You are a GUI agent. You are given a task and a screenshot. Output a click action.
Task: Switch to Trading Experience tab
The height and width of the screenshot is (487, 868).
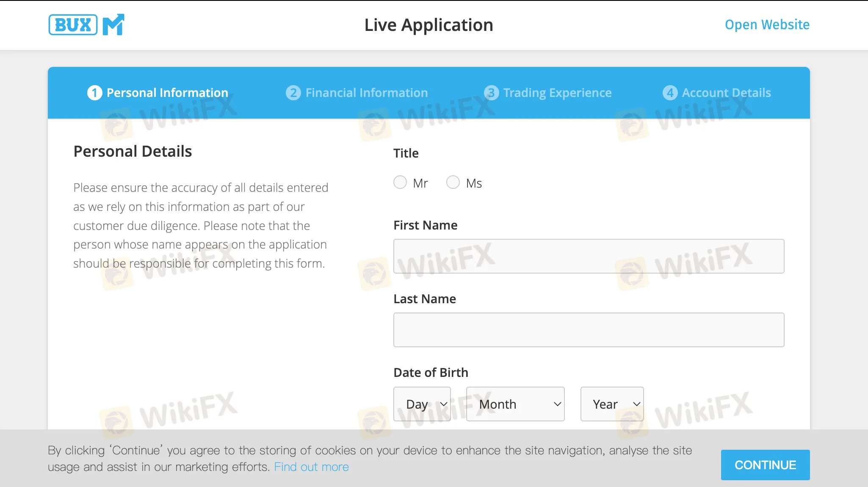tap(557, 93)
